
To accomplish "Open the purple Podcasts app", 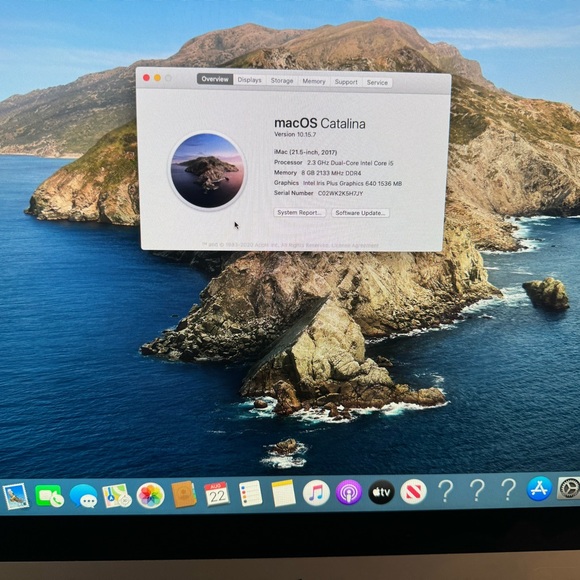I will (349, 492).
